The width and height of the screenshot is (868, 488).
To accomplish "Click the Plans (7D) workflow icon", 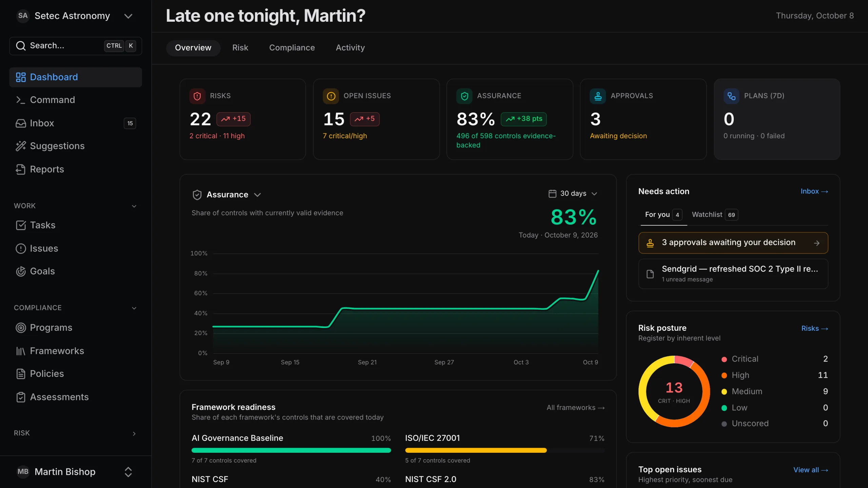I will (x=731, y=96).
